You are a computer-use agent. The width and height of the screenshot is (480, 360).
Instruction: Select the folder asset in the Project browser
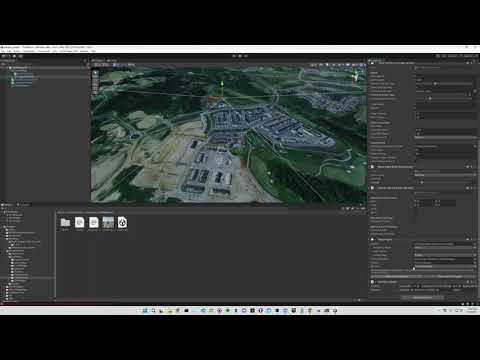pyautogui.click(x=65, y=222)
